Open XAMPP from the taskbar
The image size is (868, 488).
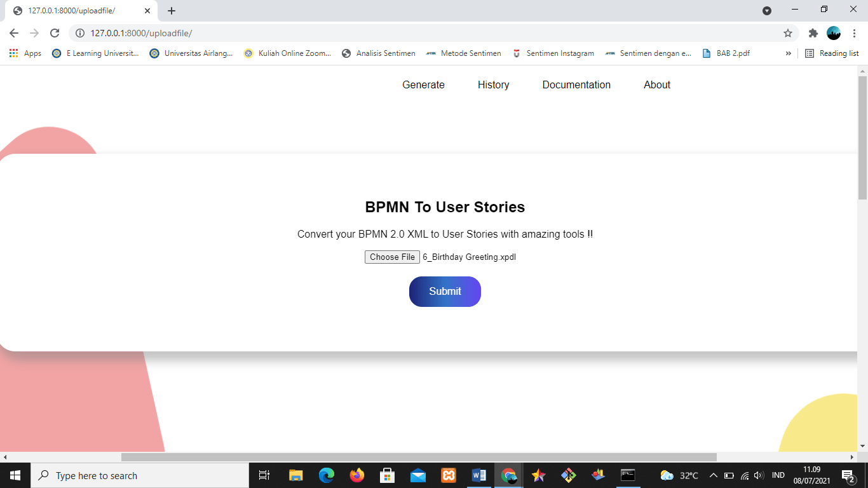[449, 475]
